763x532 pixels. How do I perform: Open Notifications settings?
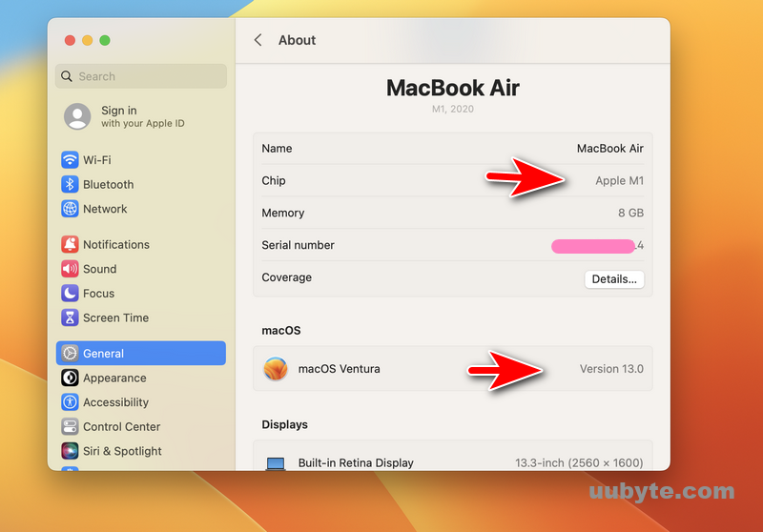141,244
